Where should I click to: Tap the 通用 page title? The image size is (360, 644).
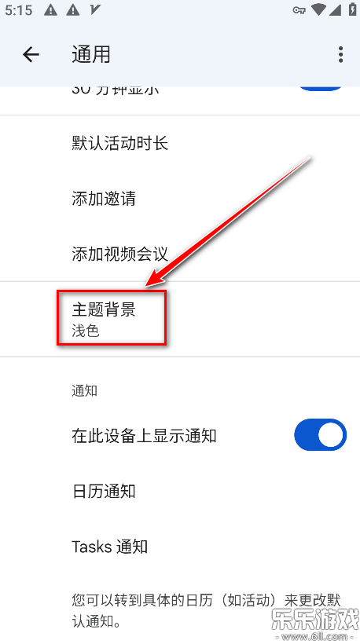(x=91, y=54)
